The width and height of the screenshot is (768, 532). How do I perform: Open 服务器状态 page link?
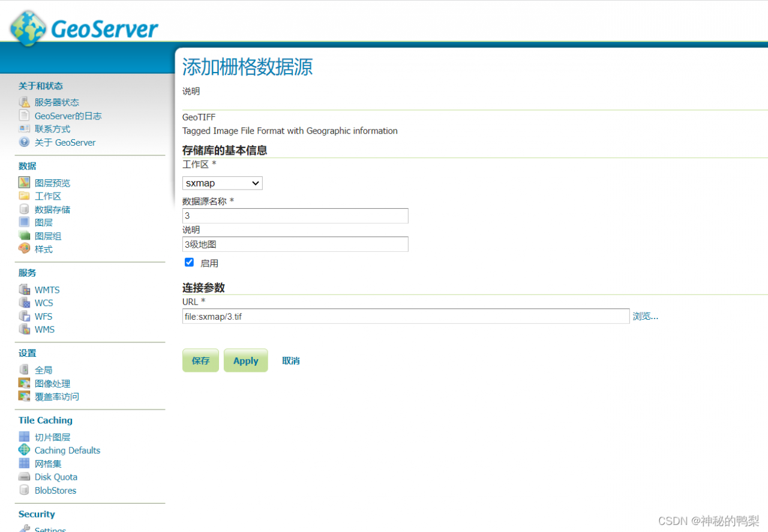coord(57,103)
